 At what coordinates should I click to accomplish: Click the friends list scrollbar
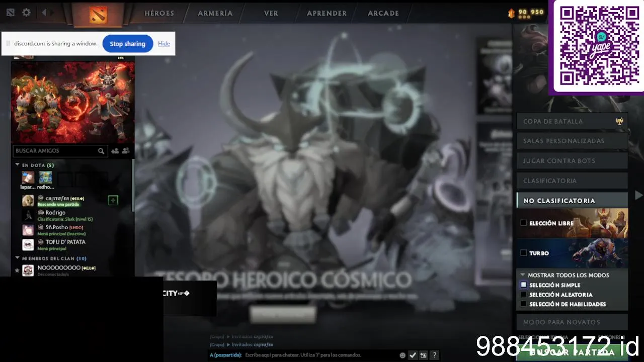(x=133, y=185)
